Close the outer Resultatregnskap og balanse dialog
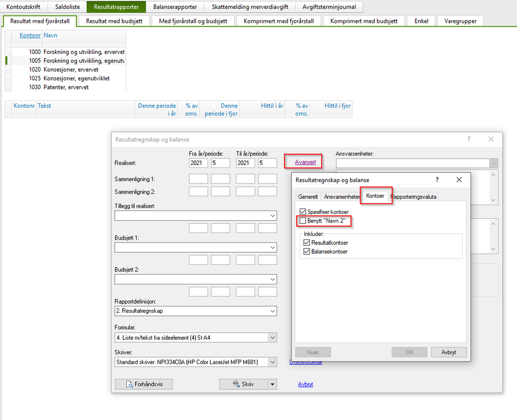The width and height of the screenshot is (517, 420). (491, 139)
